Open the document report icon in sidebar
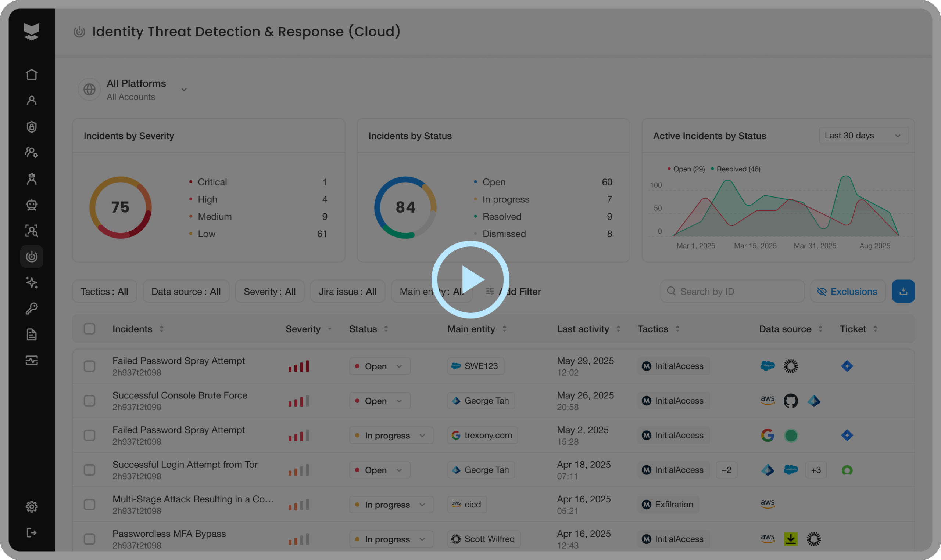 [32, 334]
